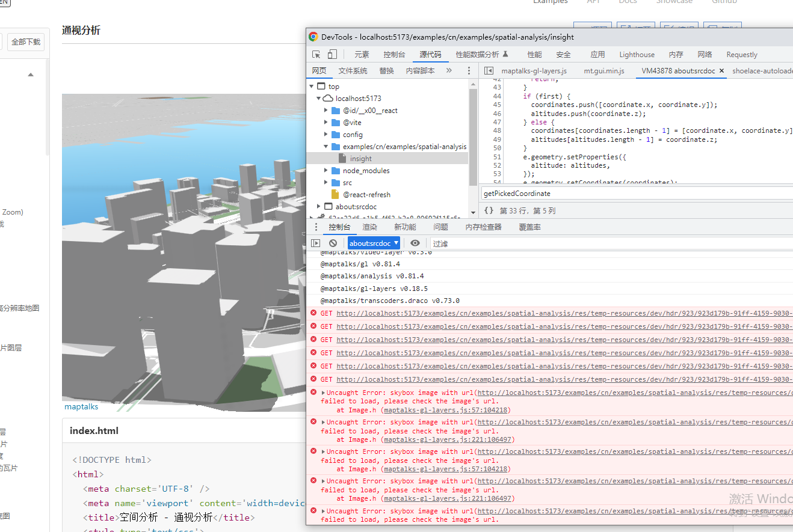The width and height of the screenshot is (793, 532).
Task: Click the show console sidebar icon
Action: pyautogui.click(x=315, y=243)
